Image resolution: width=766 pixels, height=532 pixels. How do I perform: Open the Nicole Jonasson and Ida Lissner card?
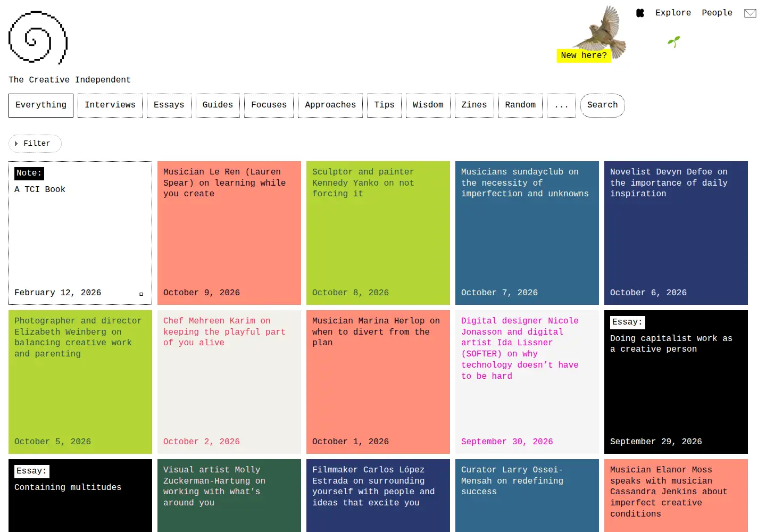pyautogui.click(x=527, y=382)
